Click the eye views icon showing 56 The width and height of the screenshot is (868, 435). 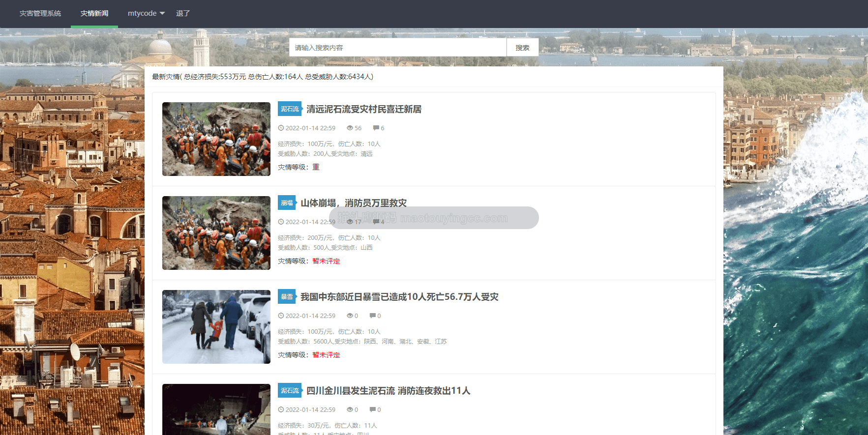(350, 128)
